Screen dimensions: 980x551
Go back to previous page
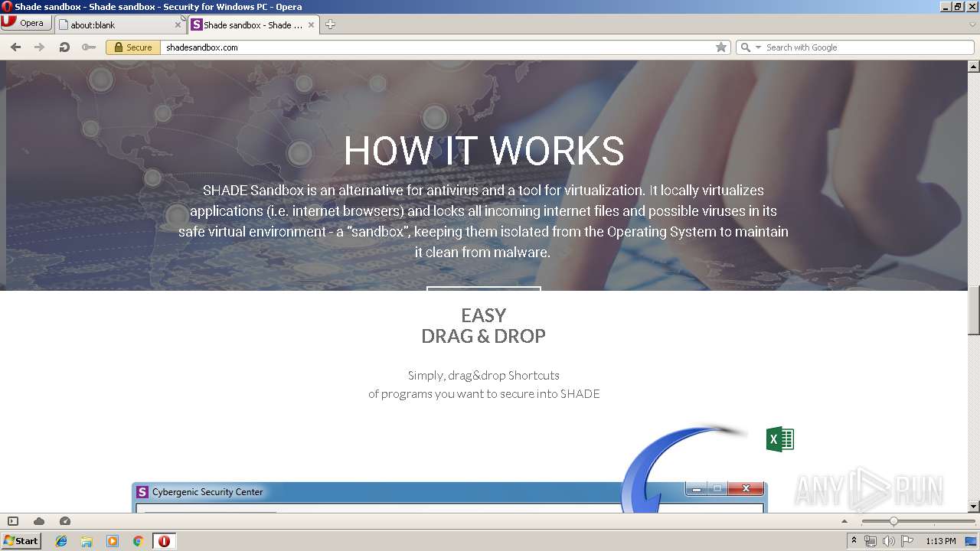(15, 47)
